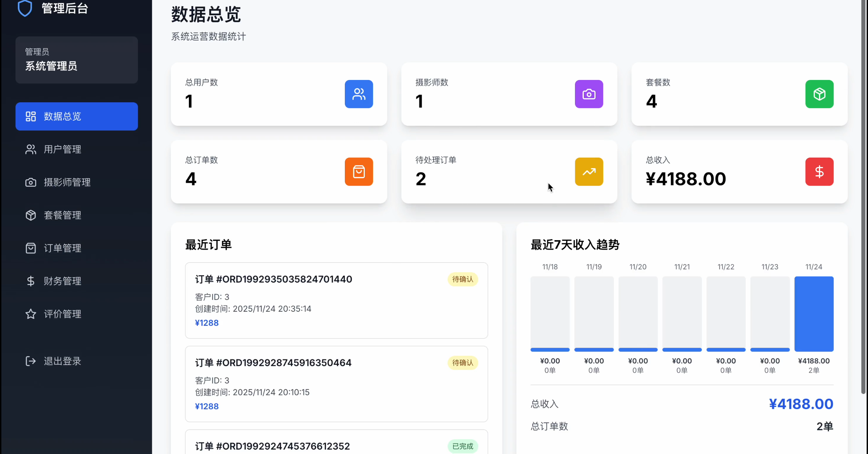Image resolution: width=868 pixels, height=454 pixels.
Task: Open the 套餐管理 menu item
Action: pyautogui.click(x=63, y=215)
